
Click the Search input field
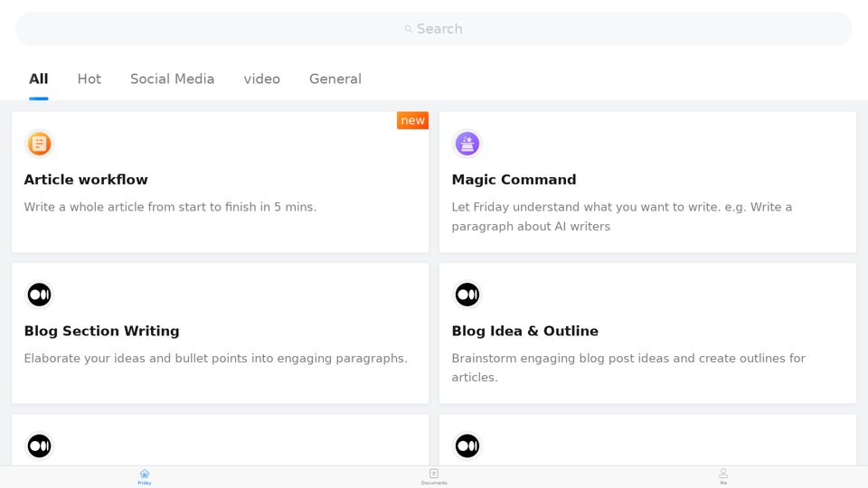433,29
